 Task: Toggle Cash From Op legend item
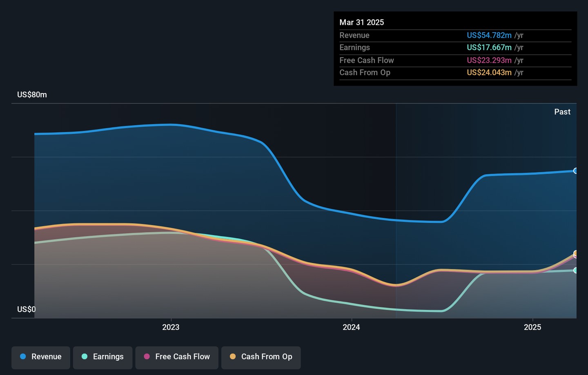(261, 357)
